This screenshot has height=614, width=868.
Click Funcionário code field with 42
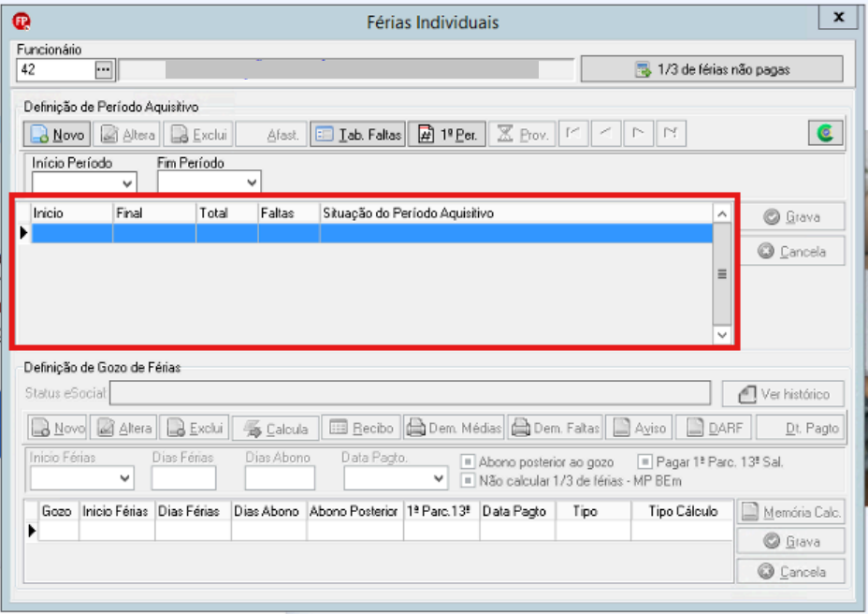[x=55, y=70]
